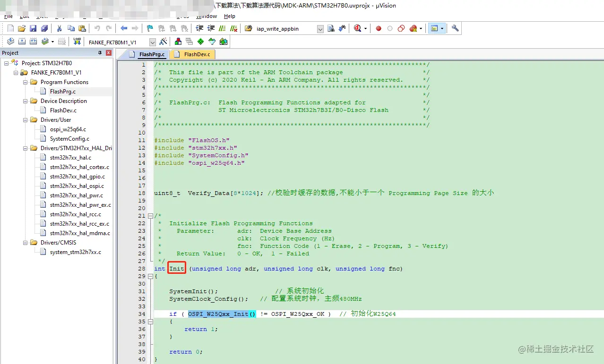Start the debug session
The image size is (604, 364).
(357, 28)
